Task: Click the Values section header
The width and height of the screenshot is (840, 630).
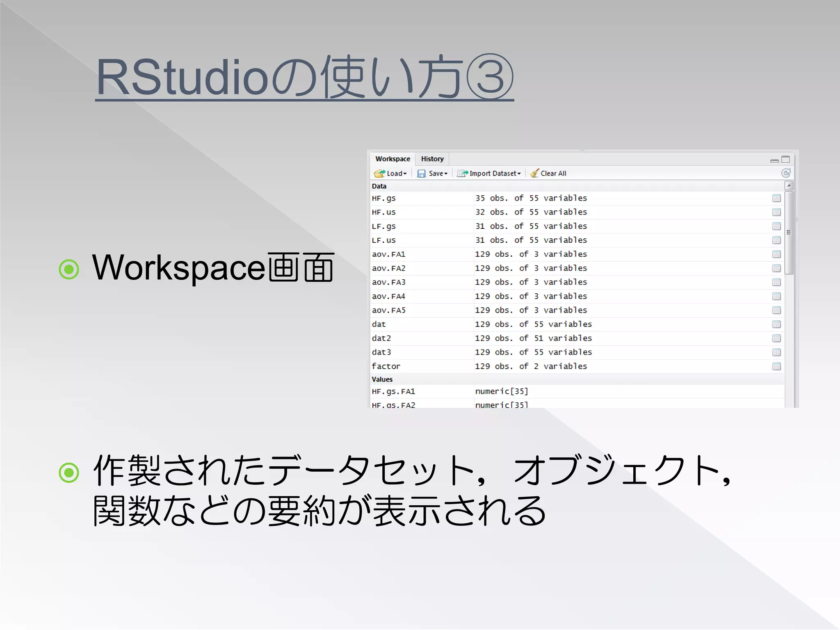Action: (x=577, y=379)
